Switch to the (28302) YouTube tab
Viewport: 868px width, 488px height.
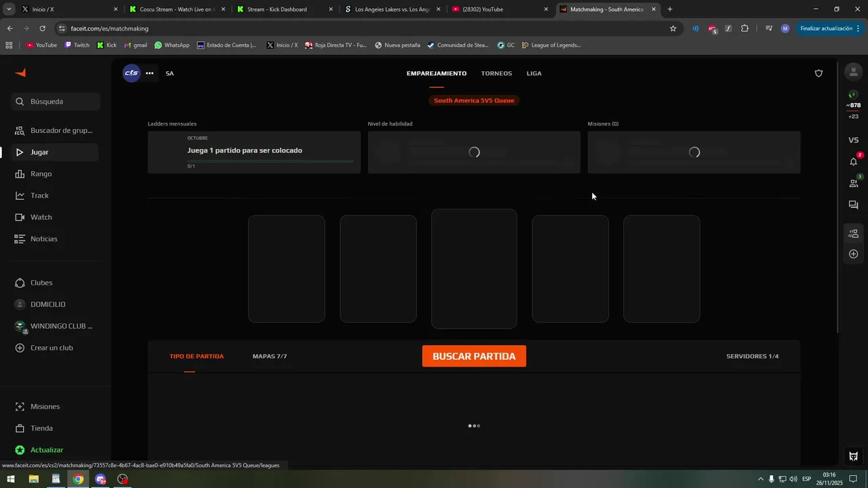pos(499,9)
